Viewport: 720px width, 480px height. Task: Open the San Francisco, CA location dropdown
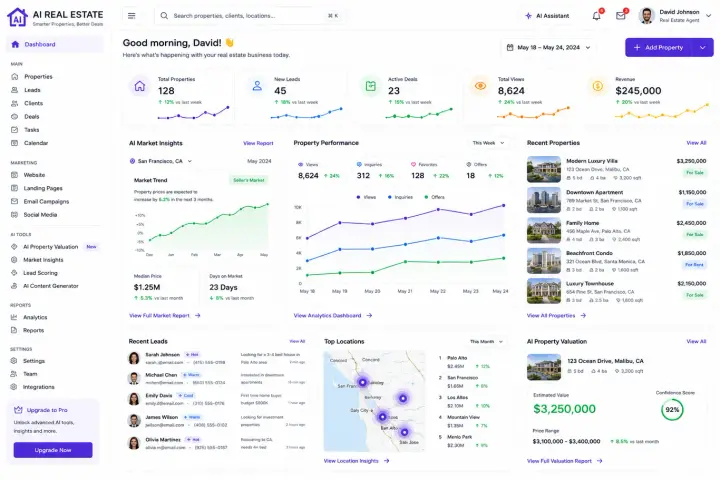[x=161, y=161]
